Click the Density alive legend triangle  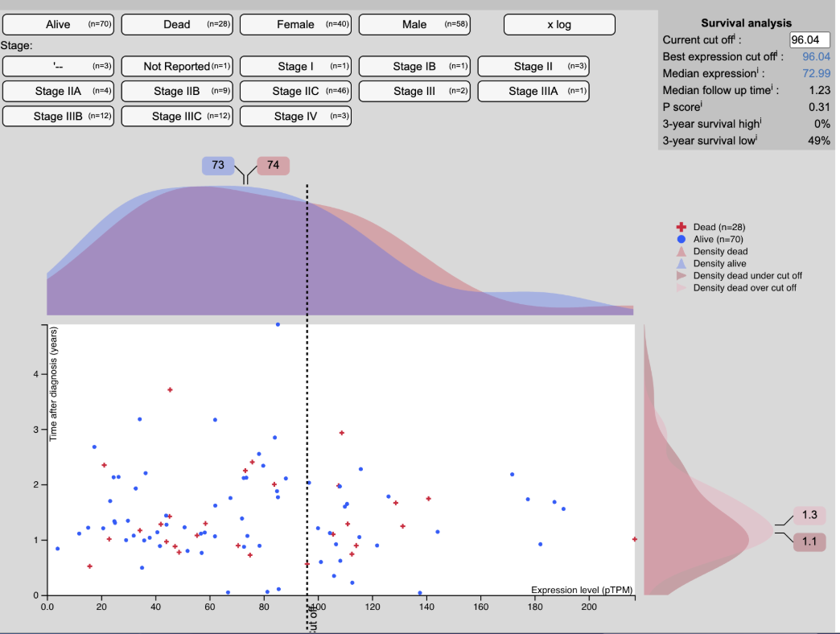point(681,263)
